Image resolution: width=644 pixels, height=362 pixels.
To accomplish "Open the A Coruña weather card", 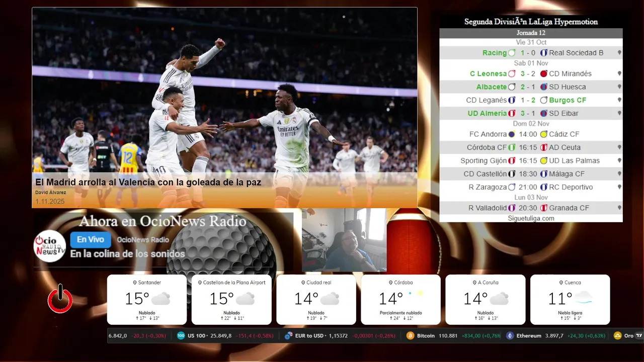I will tap(486, 300).
